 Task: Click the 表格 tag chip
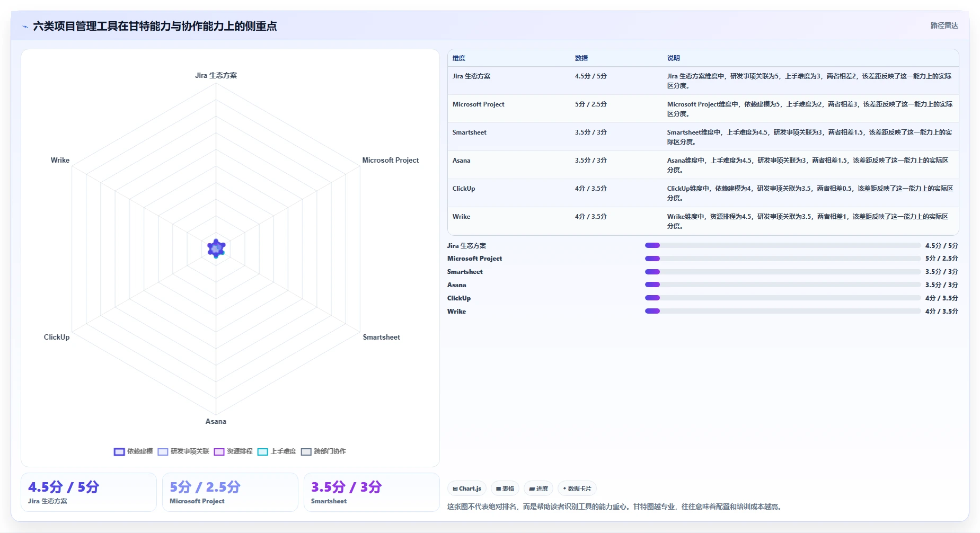click(x=505, y=488)
